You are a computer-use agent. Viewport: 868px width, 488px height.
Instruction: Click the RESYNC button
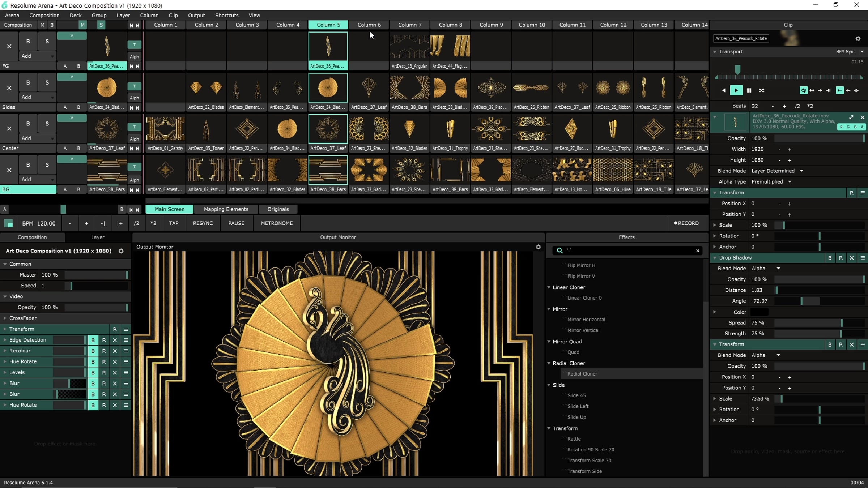[203, 223]
